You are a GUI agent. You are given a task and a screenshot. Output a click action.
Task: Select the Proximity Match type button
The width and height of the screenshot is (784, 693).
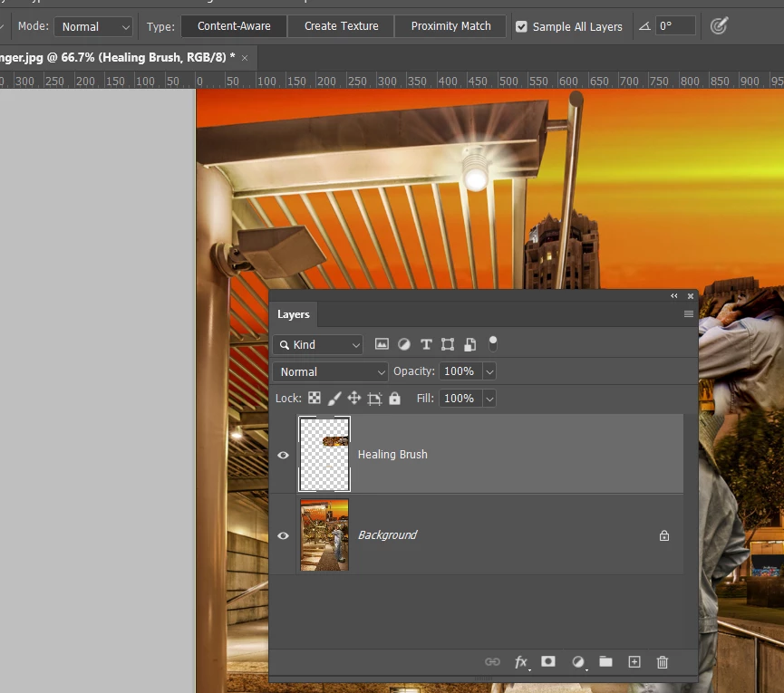tap(450, 26)
